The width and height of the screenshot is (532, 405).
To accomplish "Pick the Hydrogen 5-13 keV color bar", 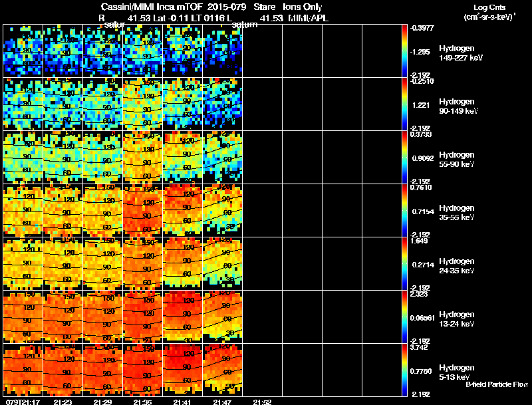I will tap(404, 370).
